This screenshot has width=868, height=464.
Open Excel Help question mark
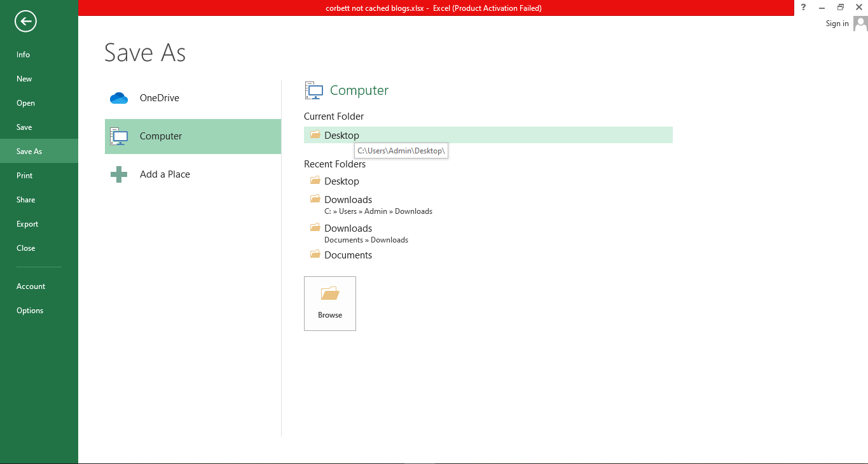click(803, 7)
